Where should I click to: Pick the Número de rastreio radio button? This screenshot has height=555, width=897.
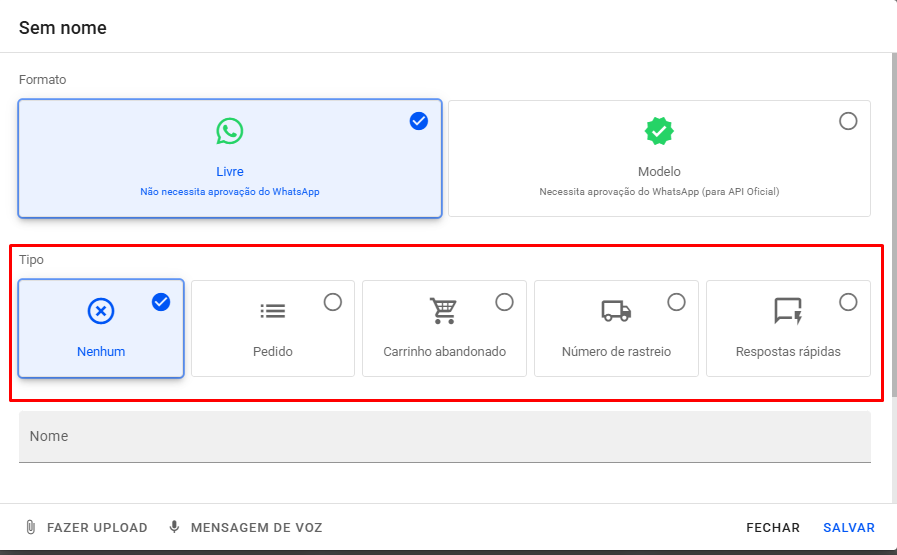[x=677, y=302]
